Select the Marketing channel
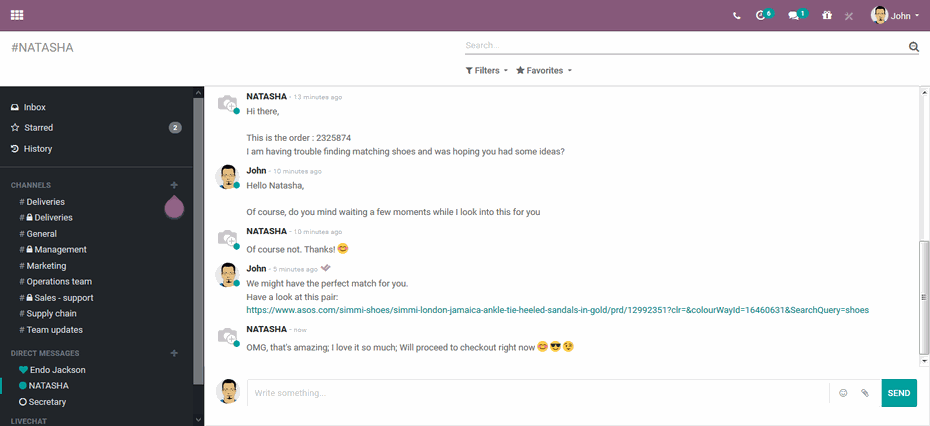 [x=46, y=266]
